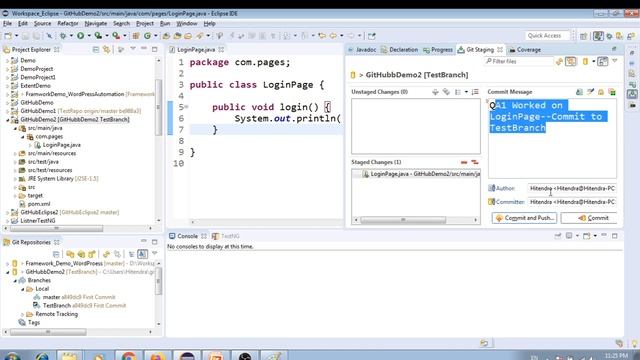Viewport: 640px width, 360px height.
Task: Toggle latest branch commit display icon in Git Repositories
Action: tap(142, 254)
